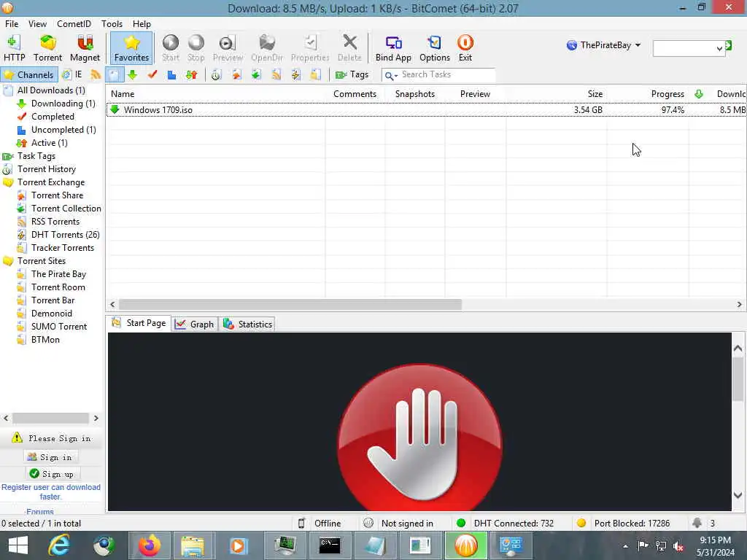Click the green search go arrow

click(x=729, y=45)
